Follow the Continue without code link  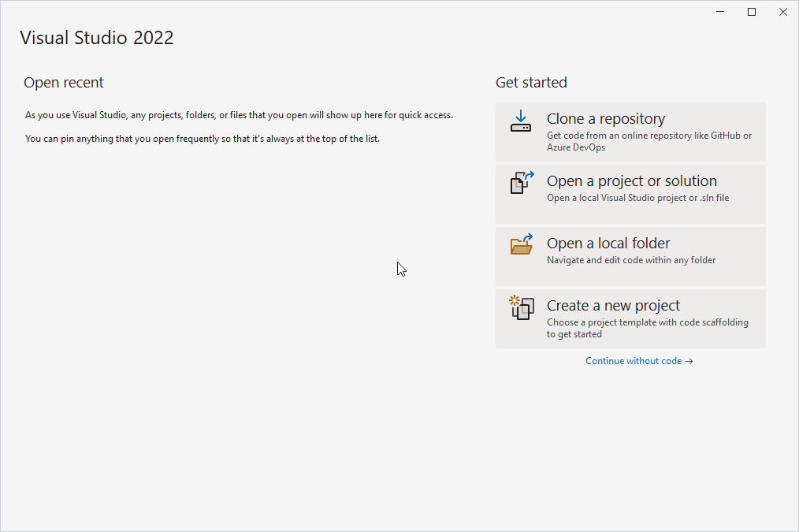pos(639,361)
